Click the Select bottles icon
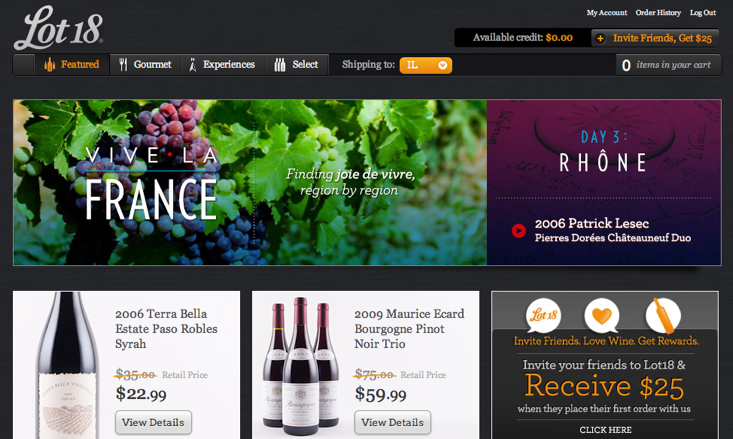 280,65
